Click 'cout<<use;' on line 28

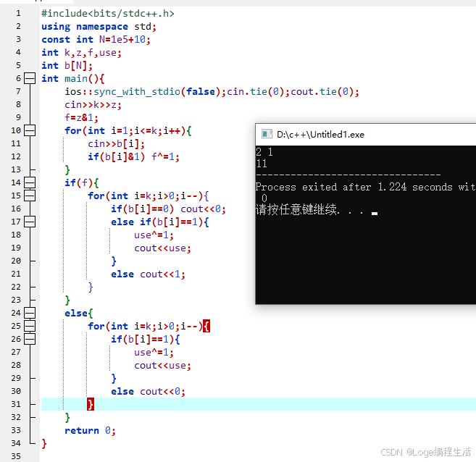coord(163,366)
